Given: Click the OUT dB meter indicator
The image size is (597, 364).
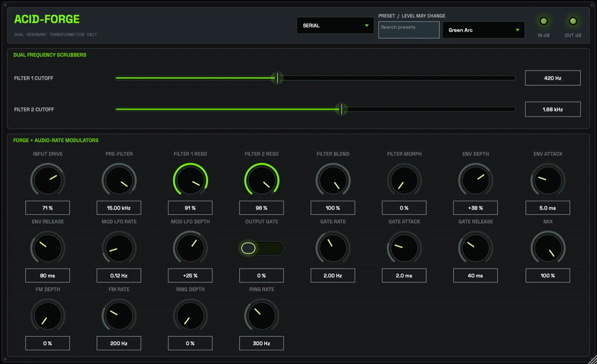Looking at the screenshot, I should 573,21.
